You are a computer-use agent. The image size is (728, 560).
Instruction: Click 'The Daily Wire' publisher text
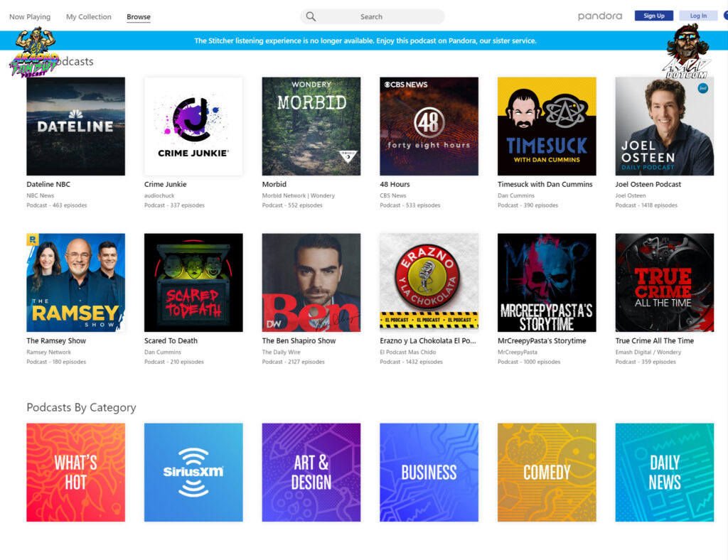(281, 352)
